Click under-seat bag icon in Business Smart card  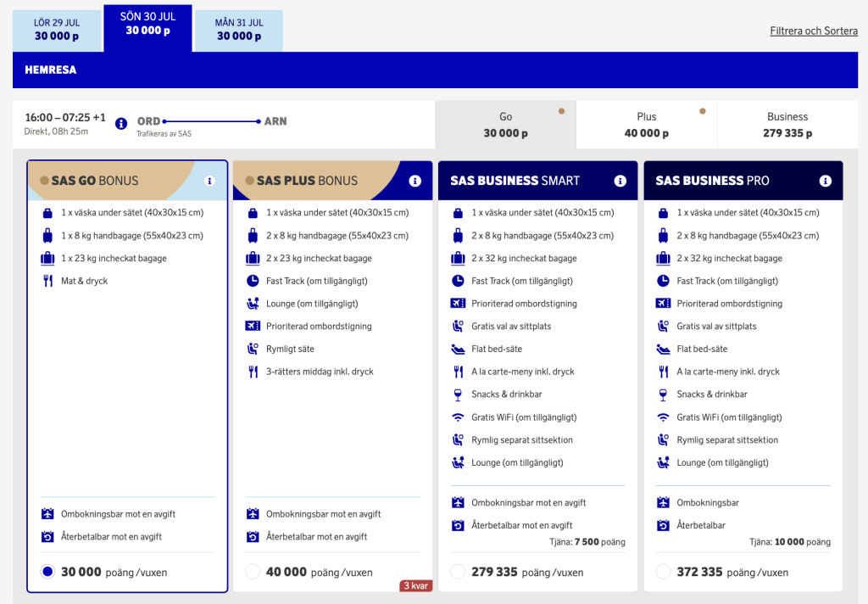[x=458, y=213]
